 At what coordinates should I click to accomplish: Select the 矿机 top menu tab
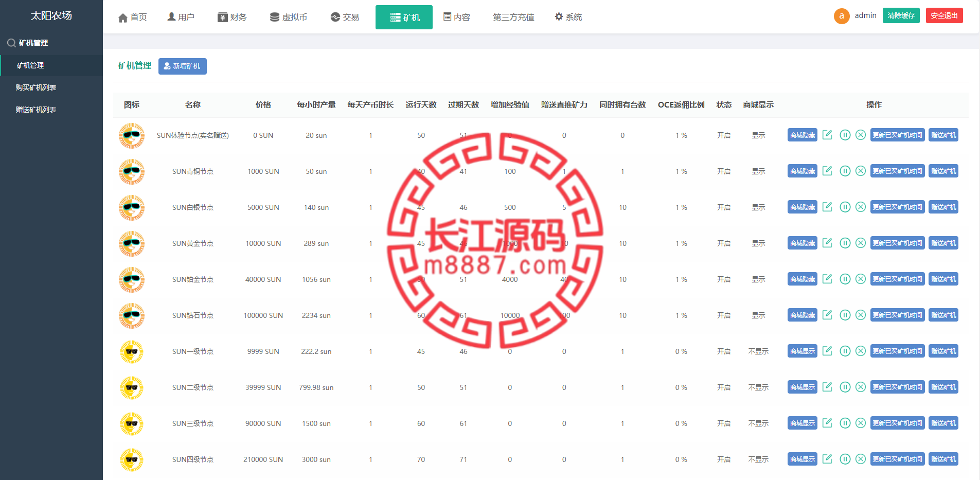[x=404, y=17]
